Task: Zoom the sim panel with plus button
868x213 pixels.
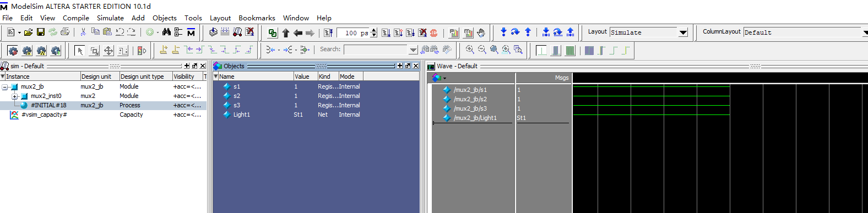Action: pyautogui.click(x=187, y=65)
